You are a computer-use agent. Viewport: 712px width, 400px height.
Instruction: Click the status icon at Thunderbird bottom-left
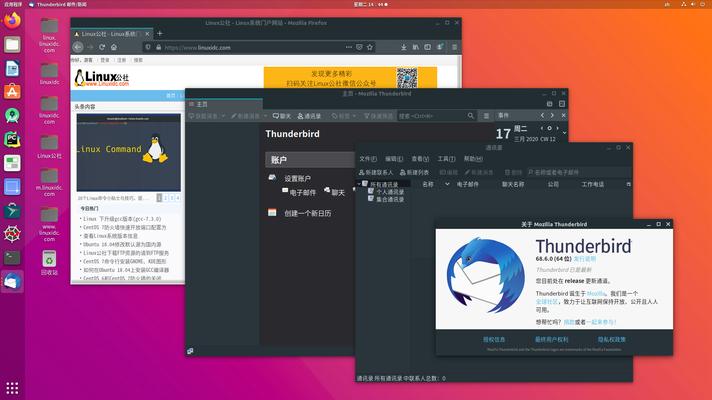pyautogui.click(x=190, y=351)
